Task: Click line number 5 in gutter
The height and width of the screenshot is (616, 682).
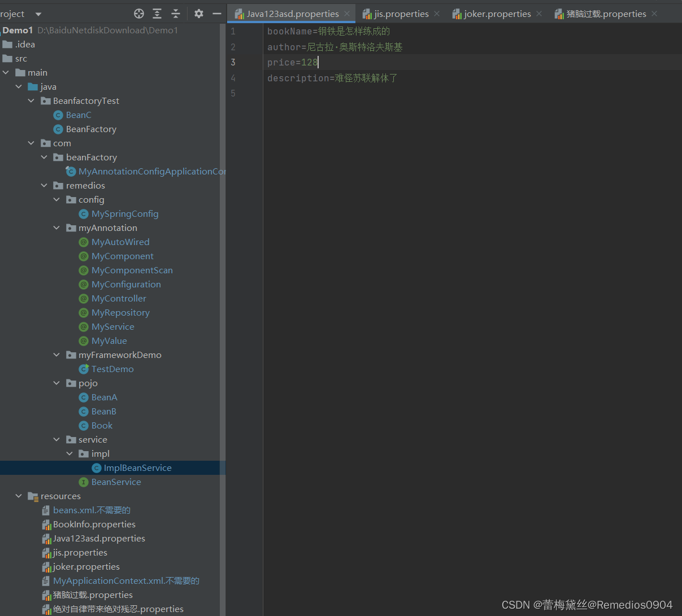Action: 233,93
